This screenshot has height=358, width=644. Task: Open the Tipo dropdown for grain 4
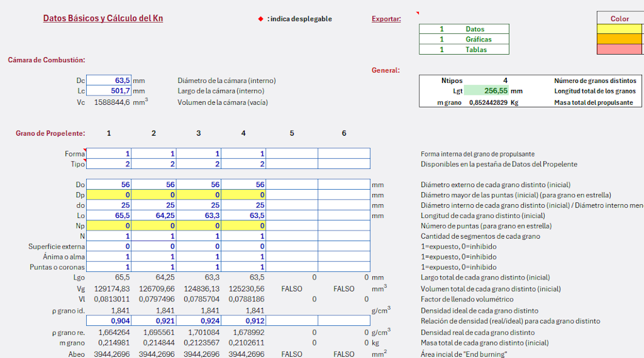[x=243, y=164]
